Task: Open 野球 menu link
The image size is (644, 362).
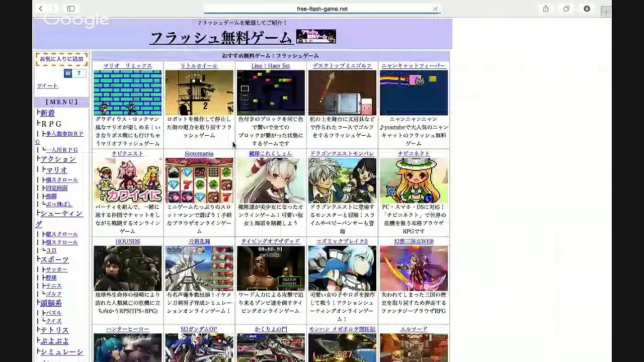Action: pos(51,278)
